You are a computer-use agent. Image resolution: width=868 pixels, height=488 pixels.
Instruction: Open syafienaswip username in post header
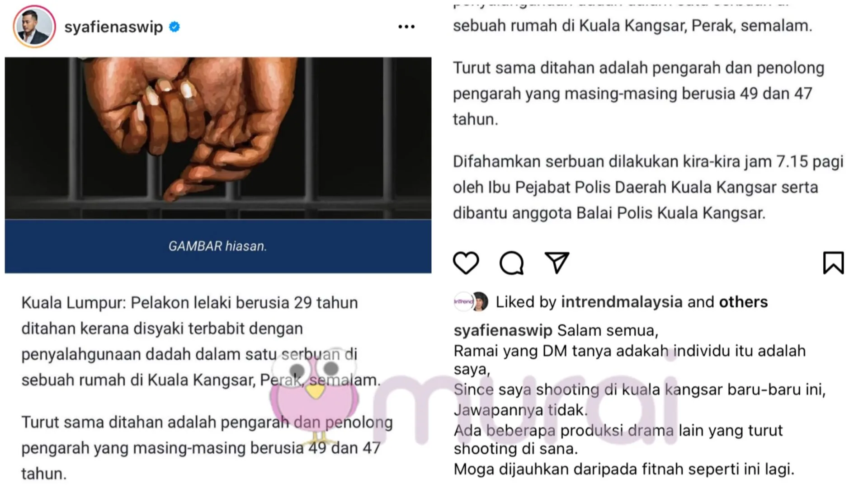pos(113,27)
